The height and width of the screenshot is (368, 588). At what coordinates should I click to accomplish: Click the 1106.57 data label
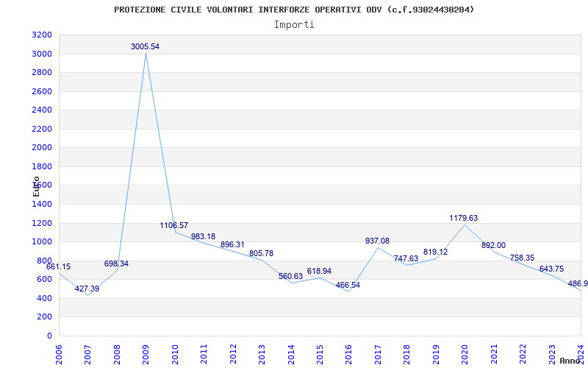click(174, 225)
